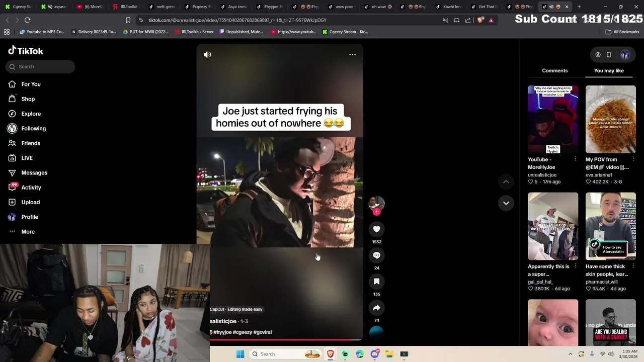
Task: Go to previous video with up chevron
Action: pos(506,182)
